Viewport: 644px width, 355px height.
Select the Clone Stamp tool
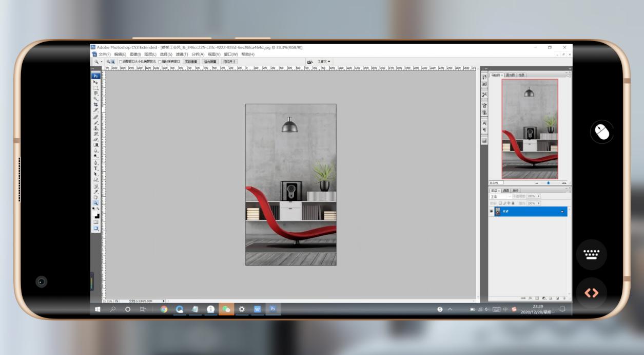tap(95, 128)
